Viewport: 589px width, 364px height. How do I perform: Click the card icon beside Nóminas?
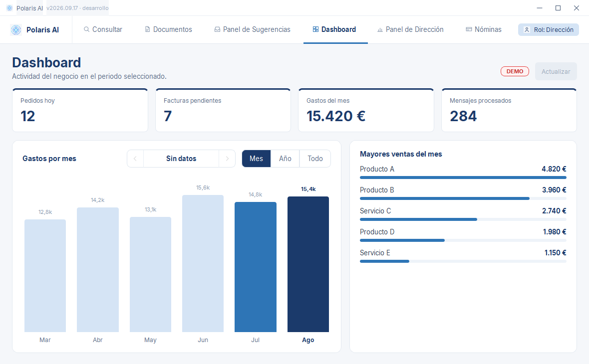pyautogui.click(x=469, y=29)
